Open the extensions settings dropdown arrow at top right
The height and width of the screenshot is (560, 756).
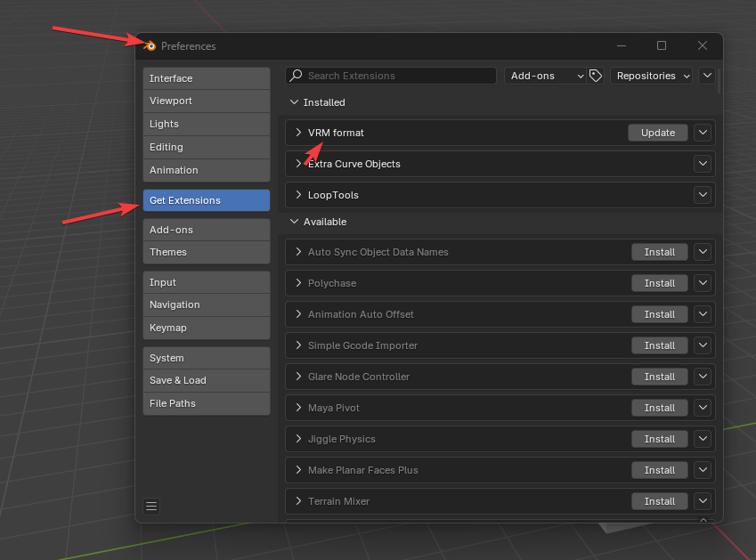[707, 77]
